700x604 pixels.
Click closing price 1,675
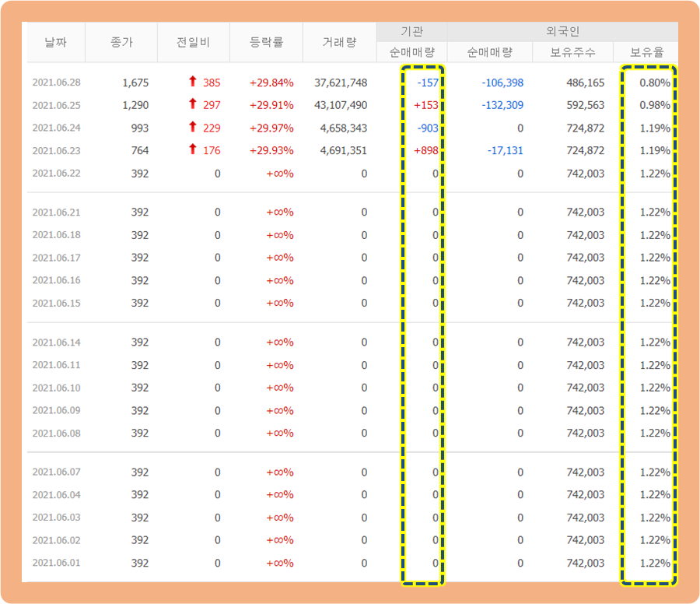point(135,83)
